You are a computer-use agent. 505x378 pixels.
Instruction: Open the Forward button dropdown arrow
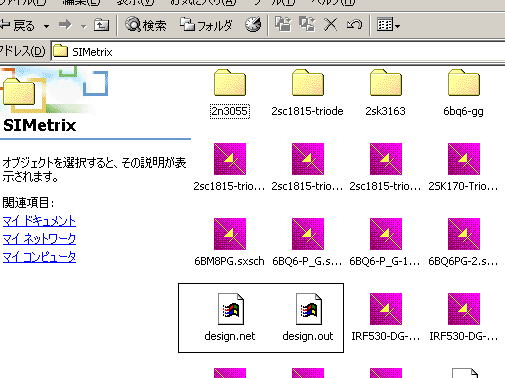[83, 26]
